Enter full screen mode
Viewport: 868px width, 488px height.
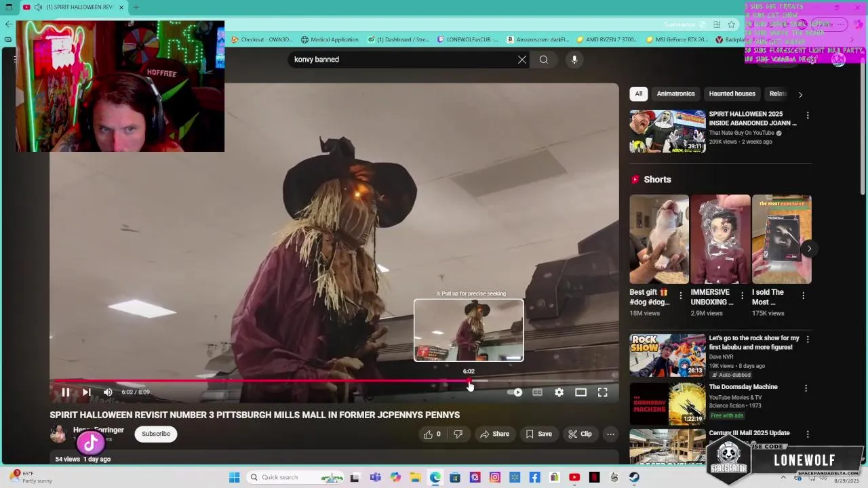pyautogui.click(x=602, y=392)
